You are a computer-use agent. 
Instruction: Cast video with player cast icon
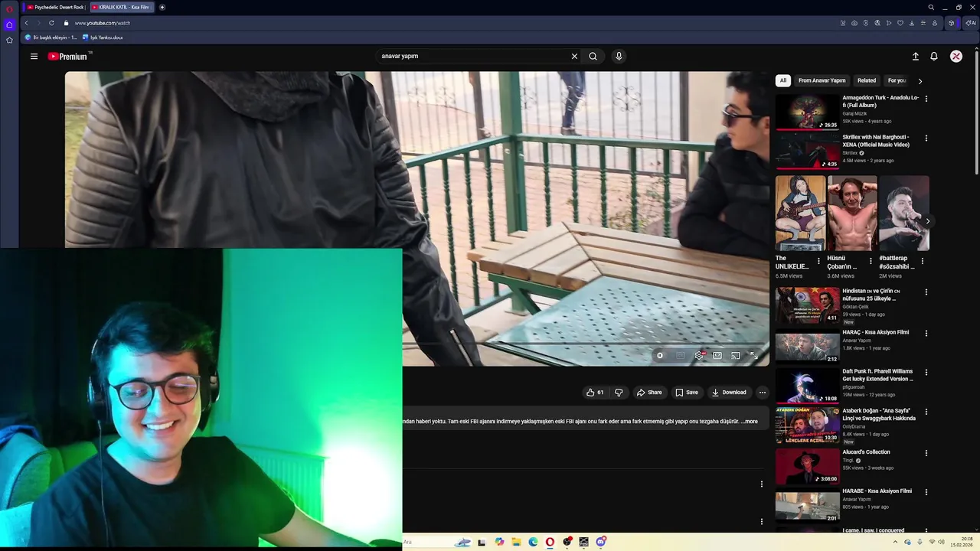pyautogui.click(x=736, y=355)
